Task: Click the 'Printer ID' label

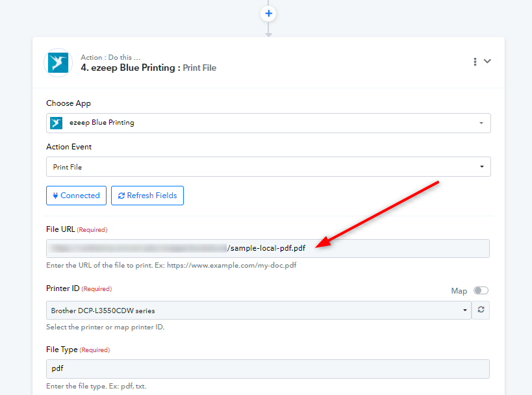Action: (63, 288)
